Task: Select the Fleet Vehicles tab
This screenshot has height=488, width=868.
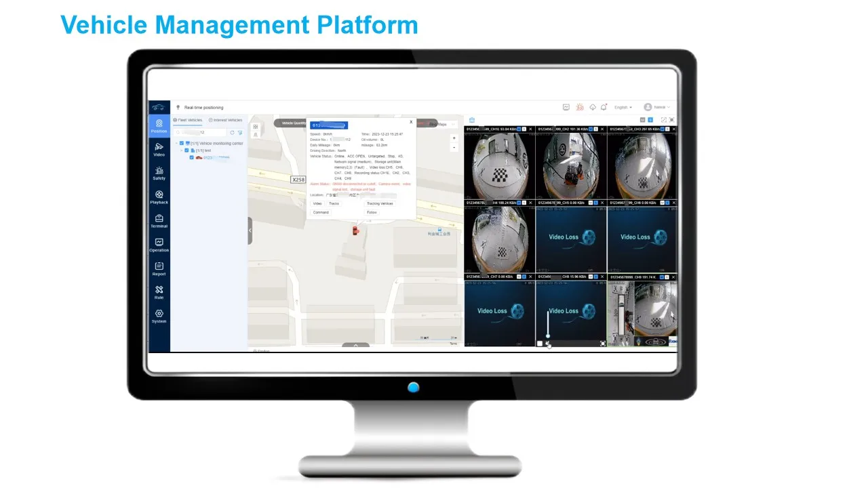Action: (188, 120)
